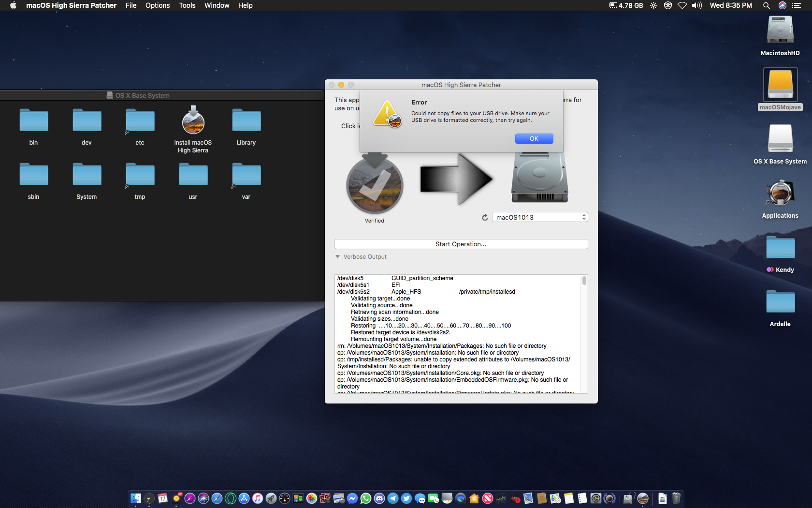Click the target hard drive icon in Patcher
This screenshot has width=812, height=508.
(539, 178)
